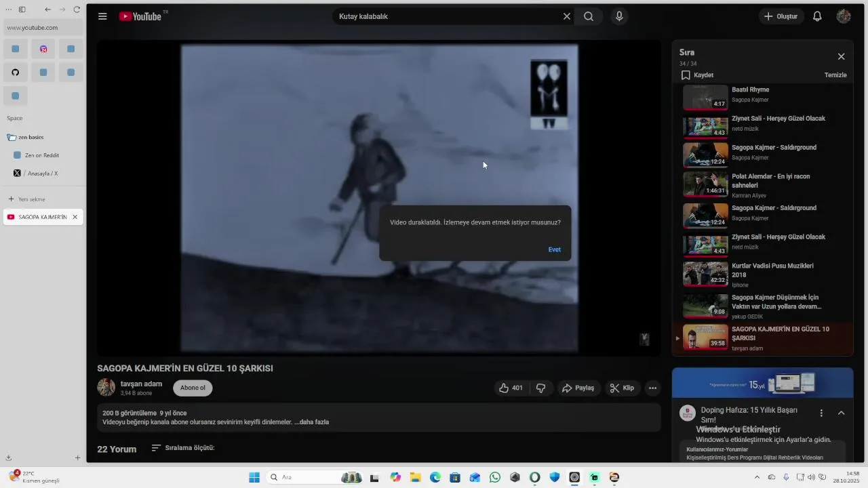
Task: Expand the zen basics folder
Action: tap(26, 137)
